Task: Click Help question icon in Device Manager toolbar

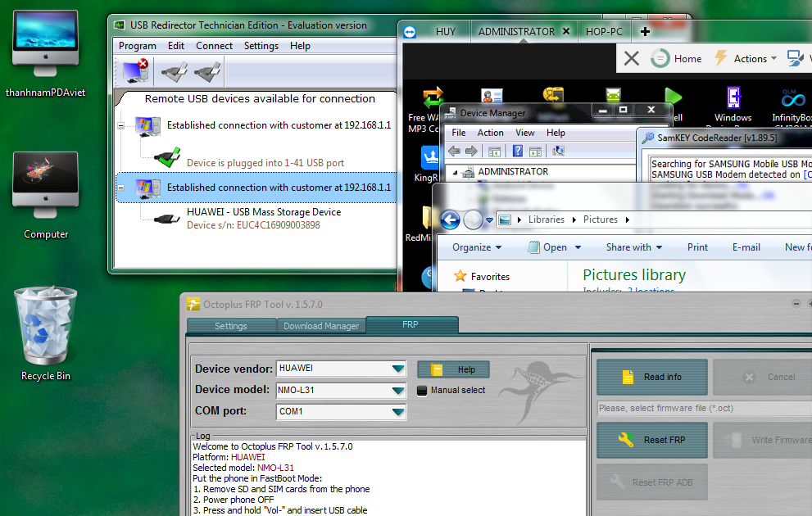Action: (517, 151)
